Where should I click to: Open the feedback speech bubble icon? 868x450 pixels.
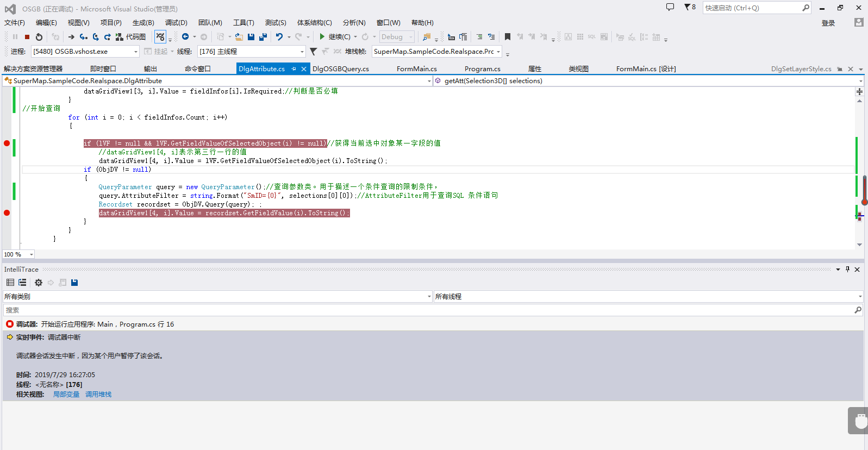point(670,7)
